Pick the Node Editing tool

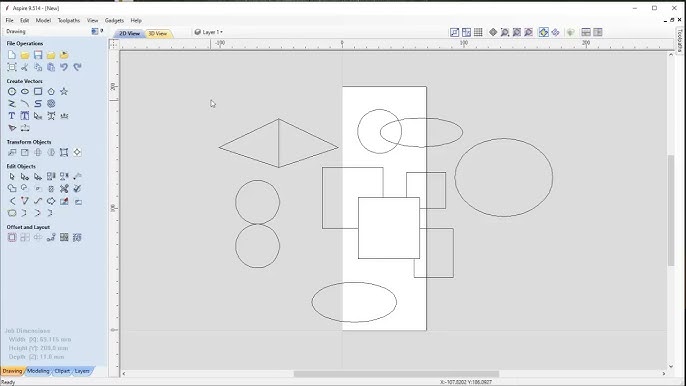coord(25,177)
